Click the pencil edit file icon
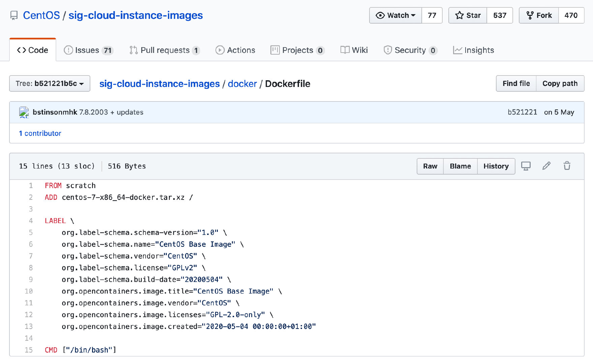This screenshot has width=593, height=364. pyautogui.click(x=546, y=166)
